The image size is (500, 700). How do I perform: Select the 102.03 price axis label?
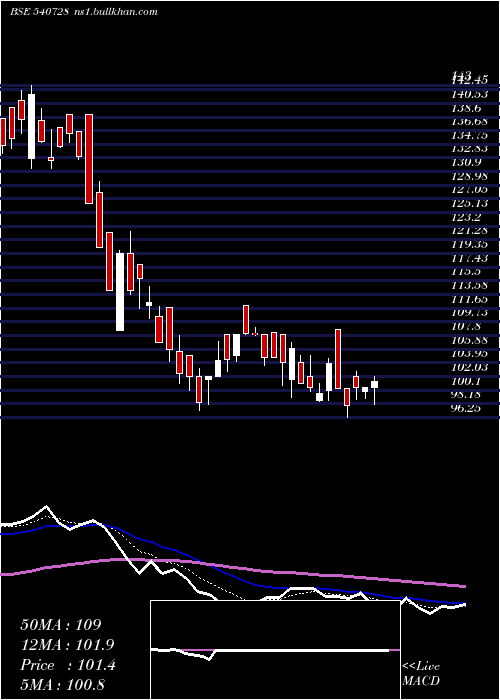click(x=468, y=368)
